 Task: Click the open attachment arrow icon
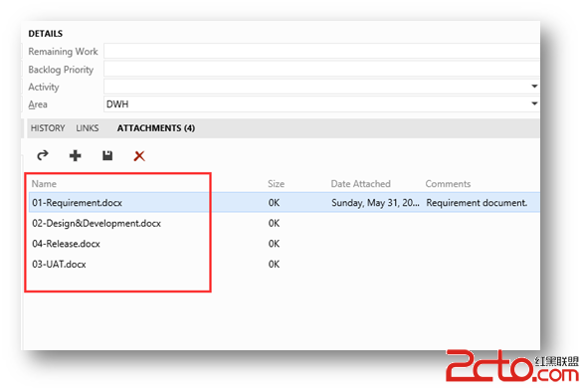(43, 155)
